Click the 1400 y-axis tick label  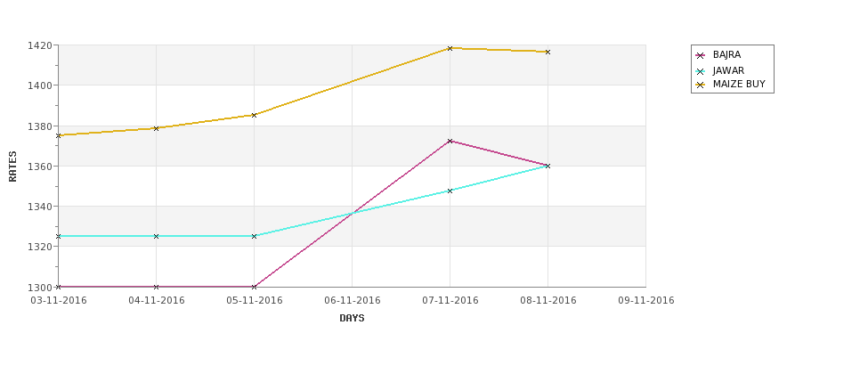(x=40, y=85)
